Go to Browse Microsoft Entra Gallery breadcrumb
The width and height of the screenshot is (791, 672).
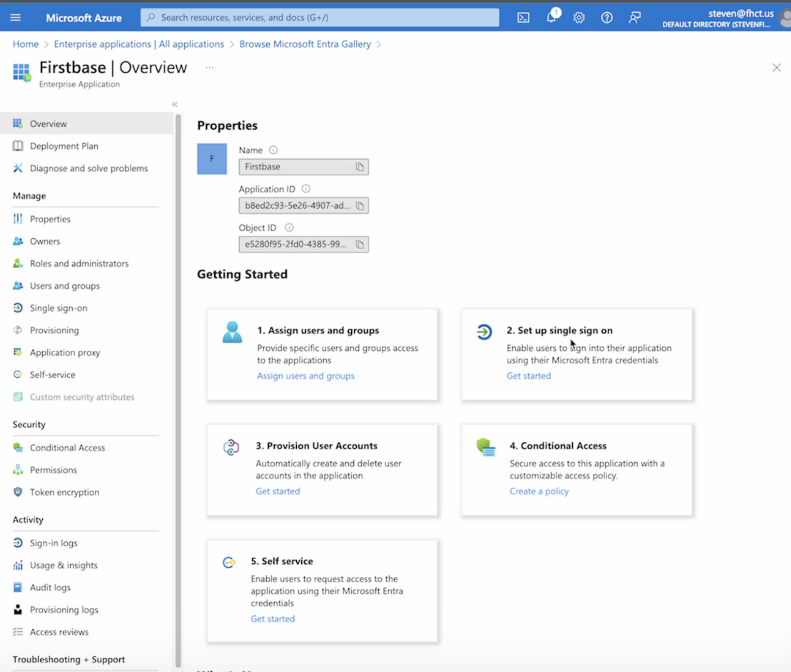(x=305, y=44)
